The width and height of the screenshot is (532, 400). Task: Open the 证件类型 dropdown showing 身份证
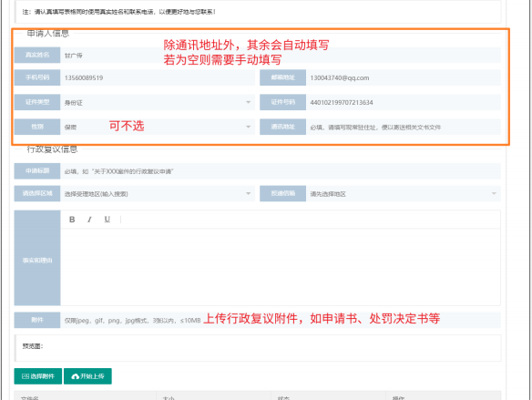(158, 102)
